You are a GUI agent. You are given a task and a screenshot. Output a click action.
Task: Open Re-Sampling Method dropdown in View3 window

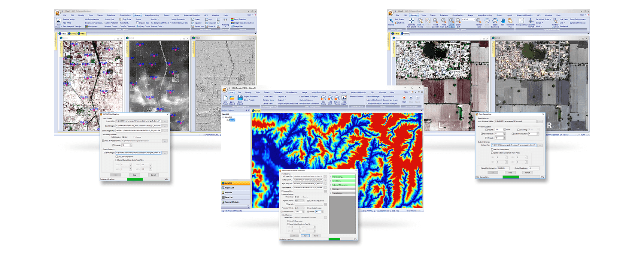(161, 23)
